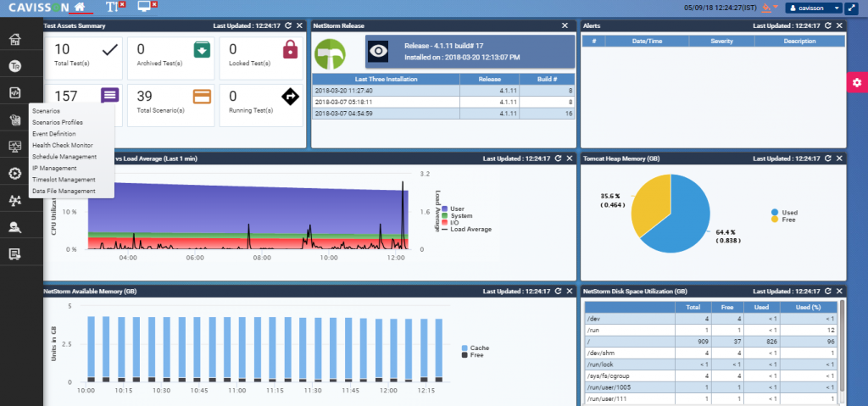
Task: Refresh the CPU vs Load Average widget
Action: (558, 159)
